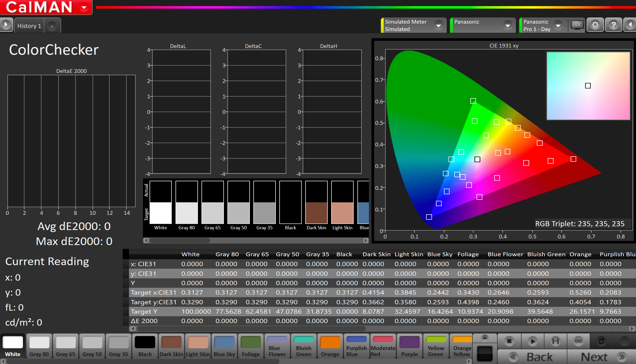Open the CalMAN main menu dropdown
The width and height of the screenshot is (636, 364).
coord(84,7)
